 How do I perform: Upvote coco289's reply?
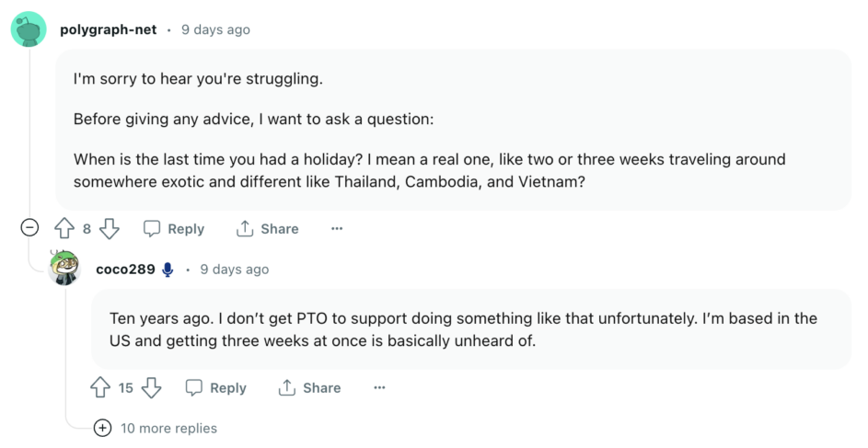[100, 387]
